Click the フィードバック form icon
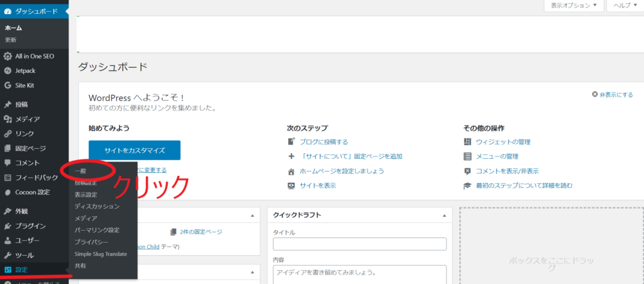 pyautogui.click(x=8, y=178)
